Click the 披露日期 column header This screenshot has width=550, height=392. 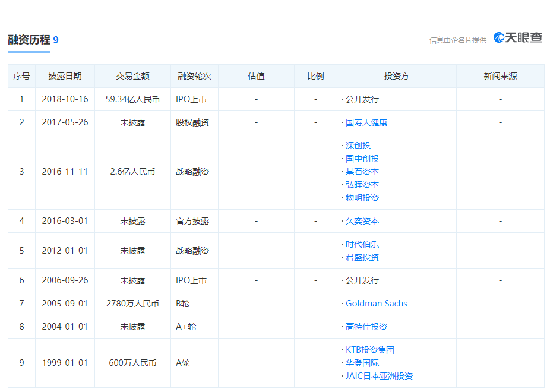click(x=65, y=76)
